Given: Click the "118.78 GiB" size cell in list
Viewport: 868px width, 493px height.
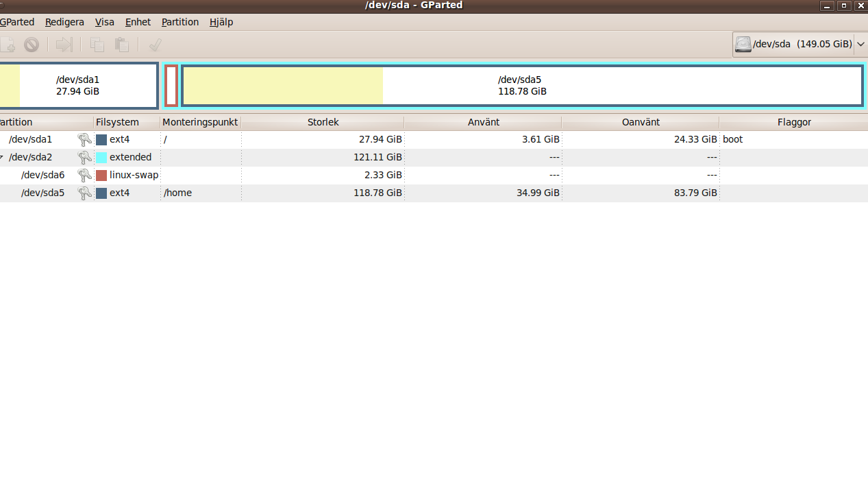Looking at the screenshot, I should 377,193.
